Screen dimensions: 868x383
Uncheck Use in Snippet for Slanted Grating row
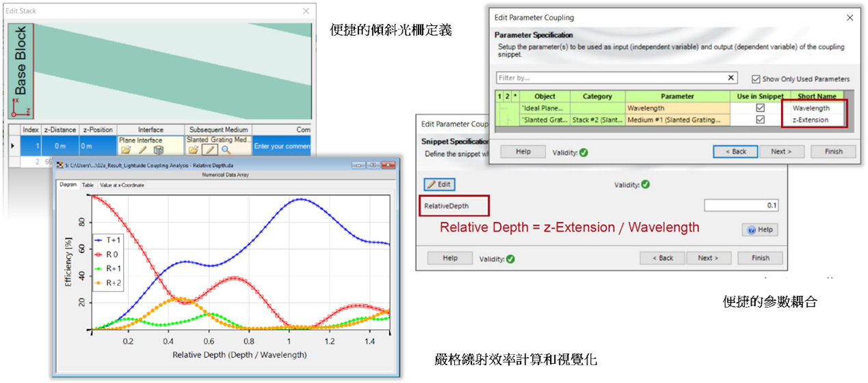point(760,120)
